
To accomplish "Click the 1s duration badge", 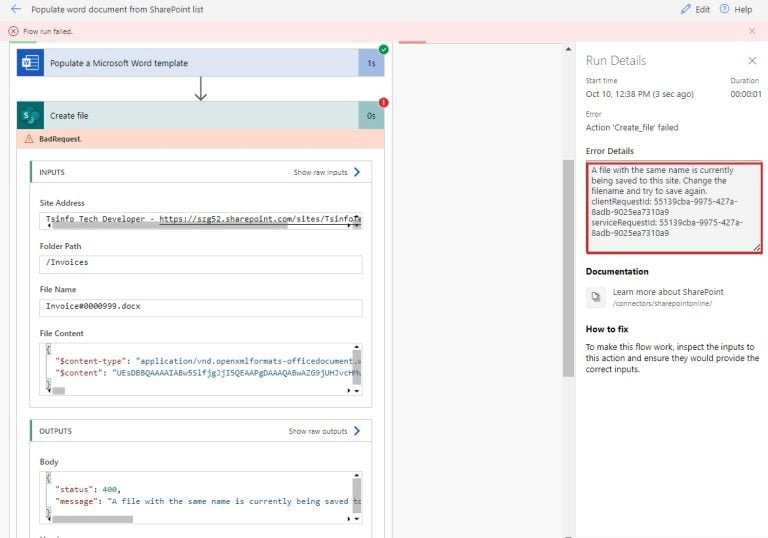I will tap(371, 63).
